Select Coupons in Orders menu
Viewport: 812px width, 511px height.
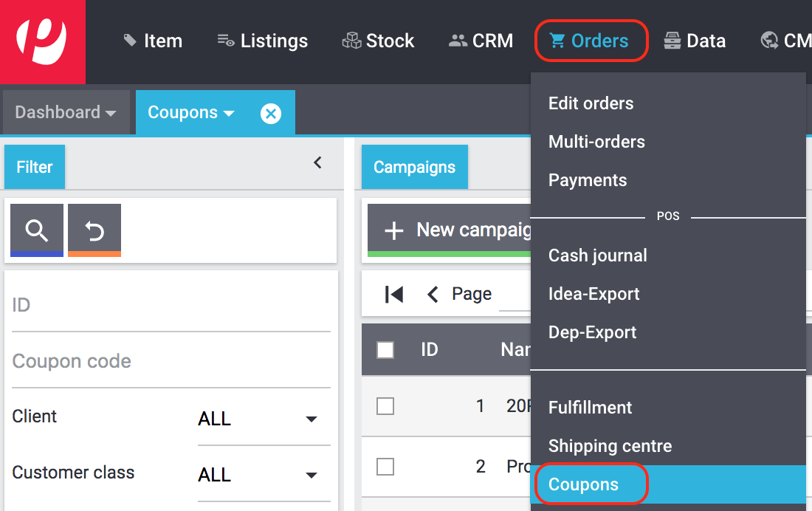(x=668, y=484)
